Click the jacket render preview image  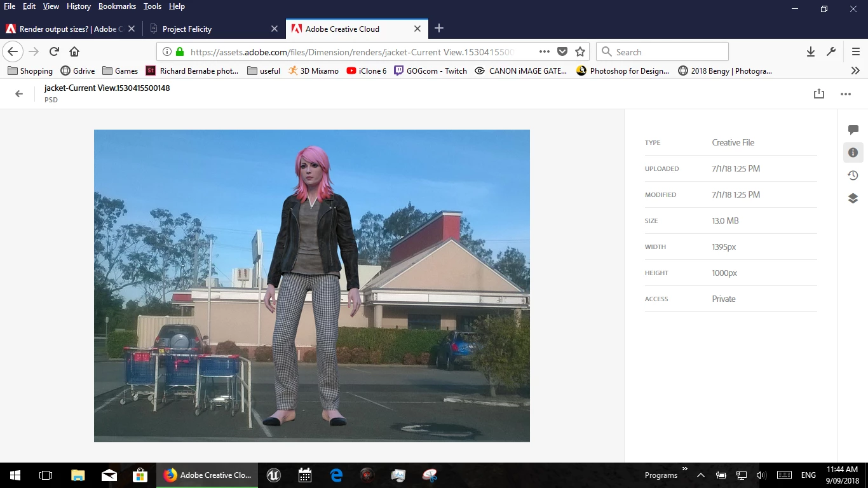[312, 286]
